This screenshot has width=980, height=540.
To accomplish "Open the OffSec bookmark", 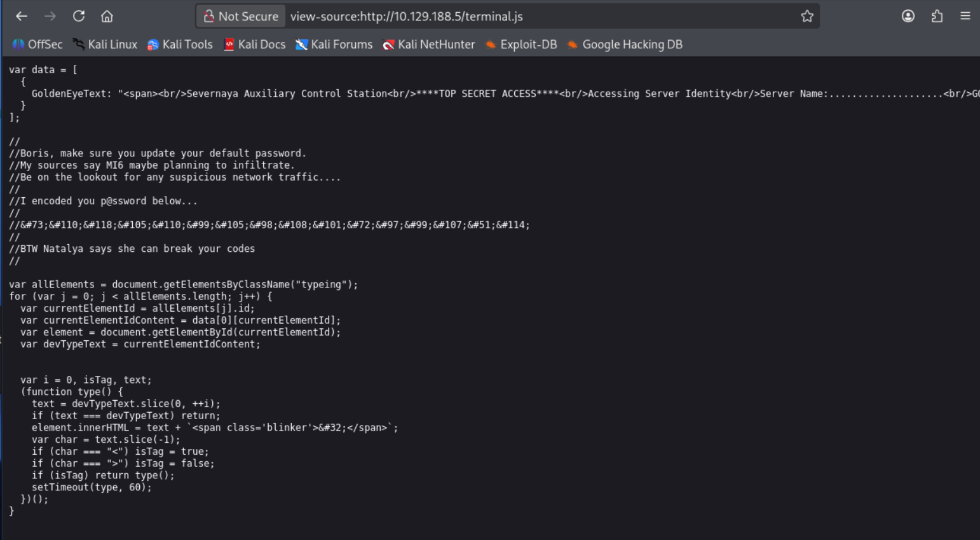I will click(37, 45).
